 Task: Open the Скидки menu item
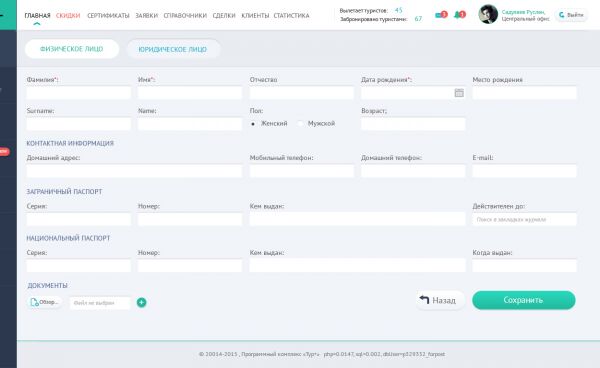68,16
